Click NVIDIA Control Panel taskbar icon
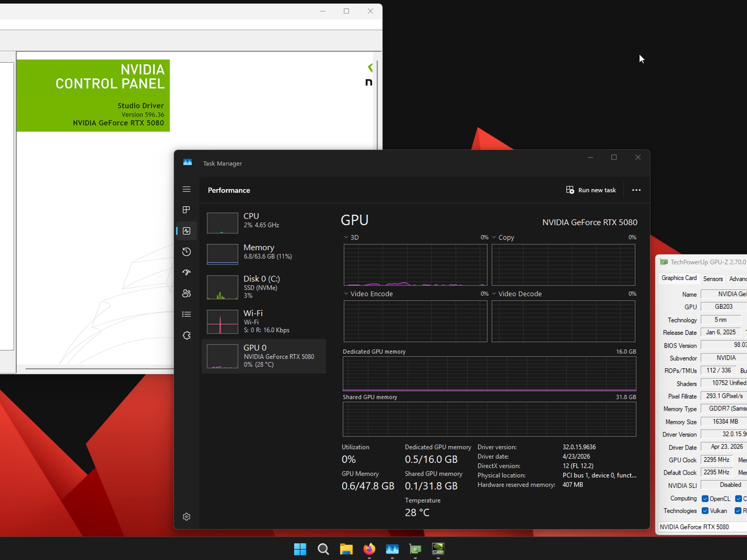 [x=438, y=549]
